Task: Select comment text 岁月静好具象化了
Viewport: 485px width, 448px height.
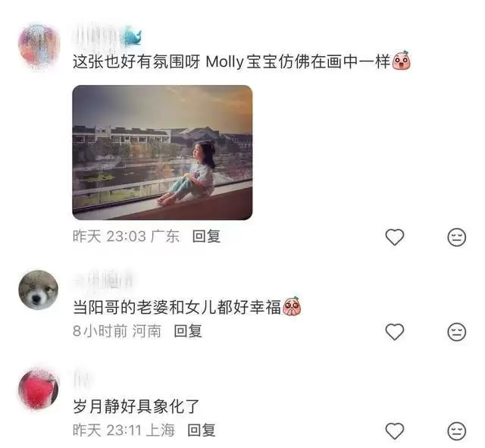Action: pyautogui.click(x=136, y=406)
